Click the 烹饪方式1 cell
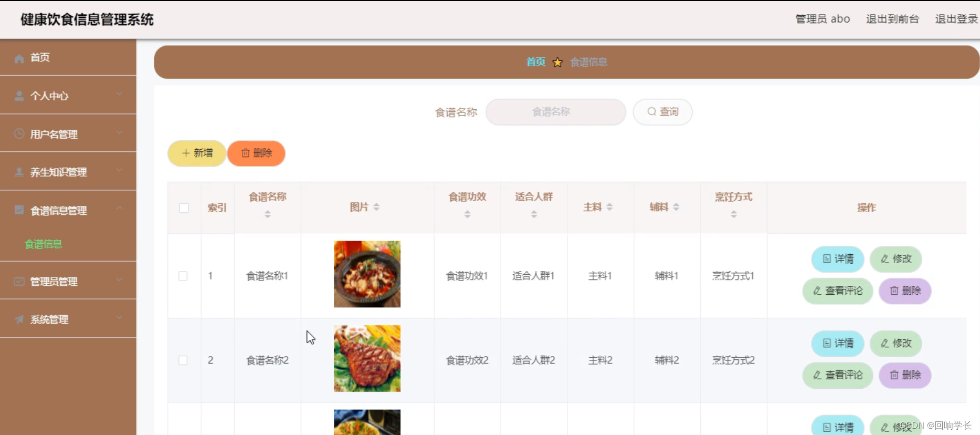 733,276
